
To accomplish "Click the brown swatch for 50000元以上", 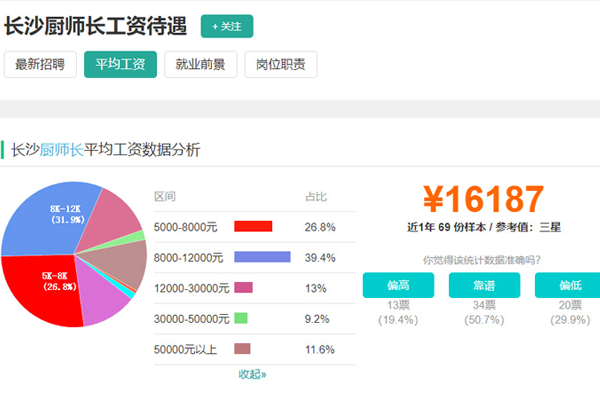I will 241,349.
